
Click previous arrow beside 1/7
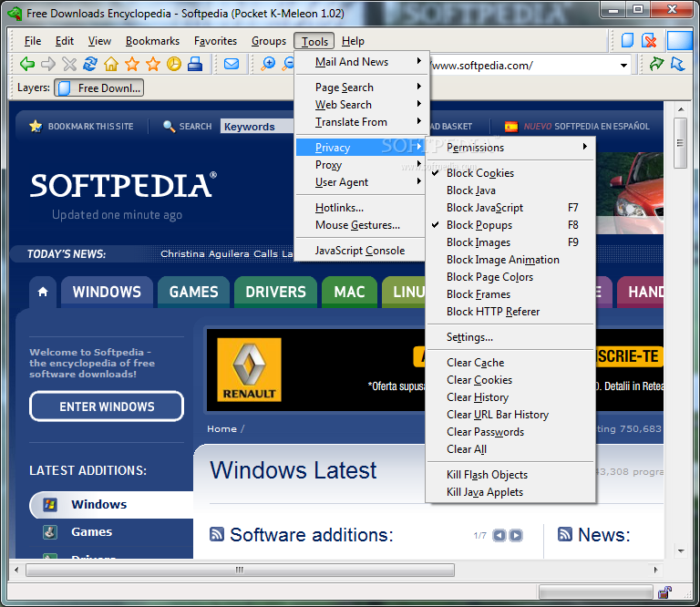[x=499, y=535]
